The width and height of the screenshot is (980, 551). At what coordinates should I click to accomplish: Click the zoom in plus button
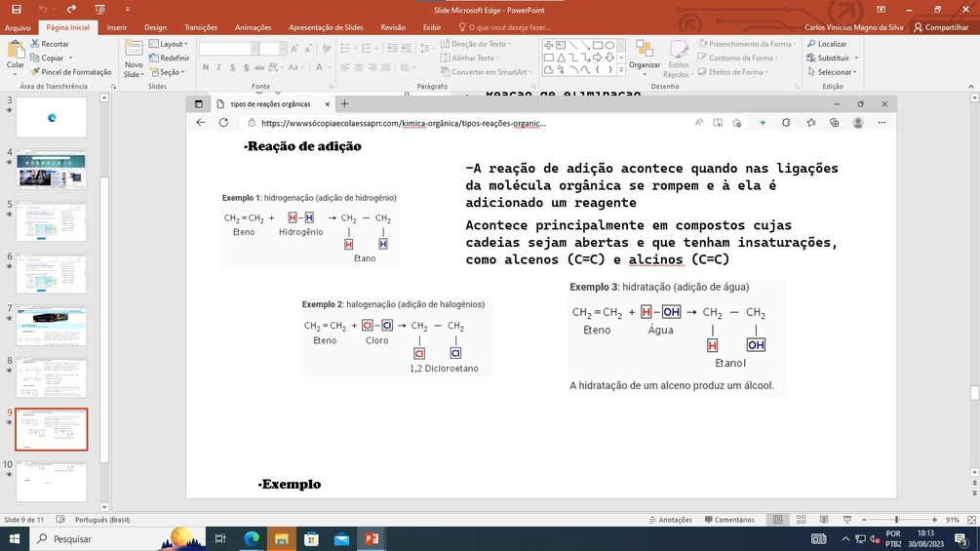tap(934, 520)
